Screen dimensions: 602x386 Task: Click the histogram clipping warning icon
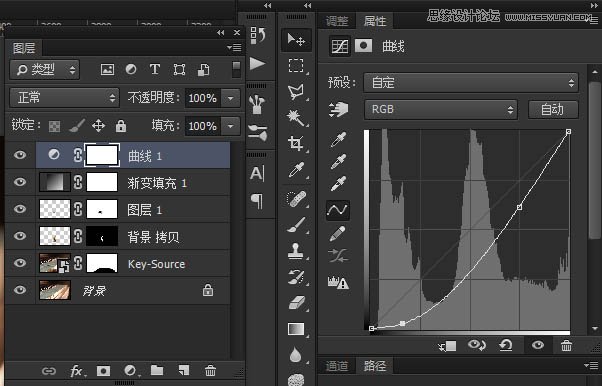pyautogui.click(x=338, y=282)
